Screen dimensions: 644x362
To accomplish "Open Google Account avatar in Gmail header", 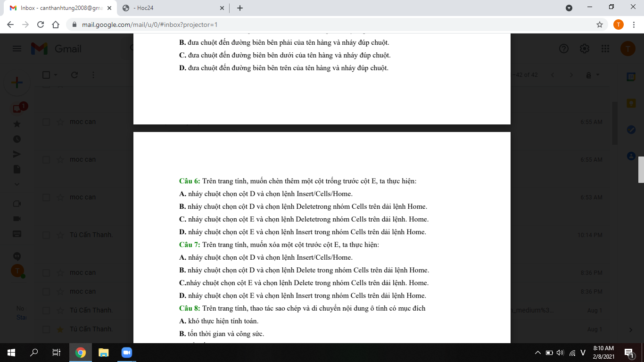I will [628, 49].
